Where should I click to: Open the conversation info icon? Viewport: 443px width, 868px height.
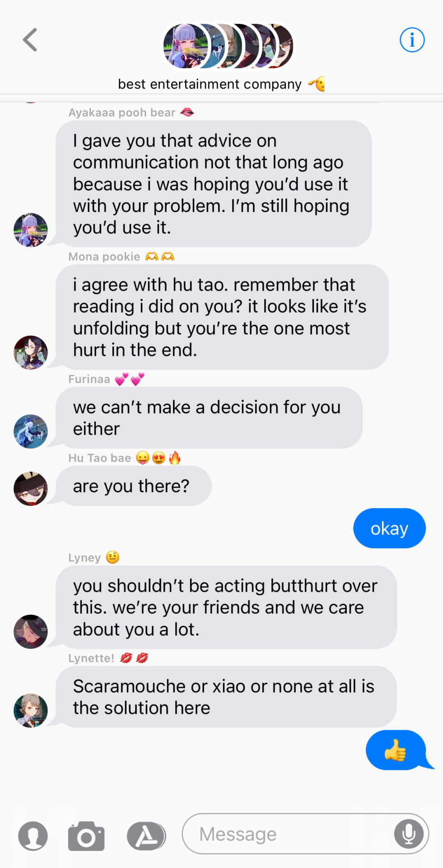tap(412, 40)
